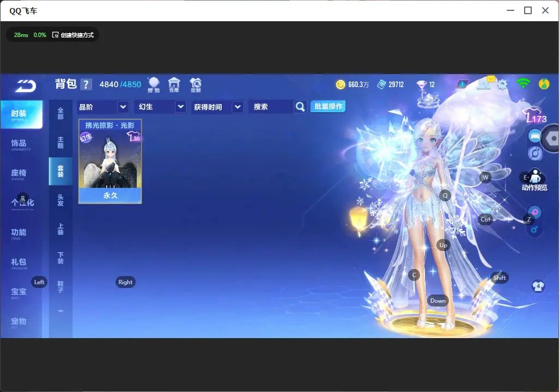Open the 动作预览 action preview icon
559x392 pixels.
click(534, 180)
